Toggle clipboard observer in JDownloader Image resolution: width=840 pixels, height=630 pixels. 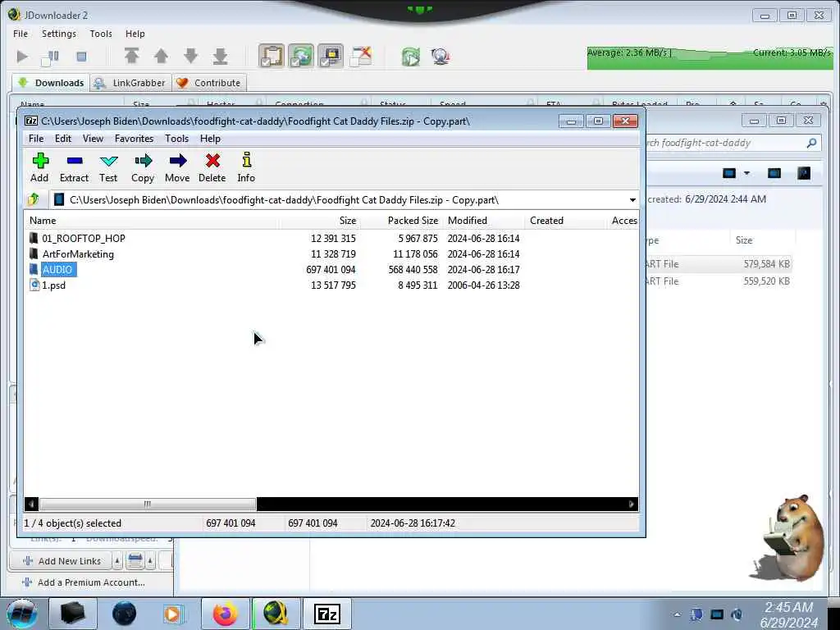click(272, 56)
